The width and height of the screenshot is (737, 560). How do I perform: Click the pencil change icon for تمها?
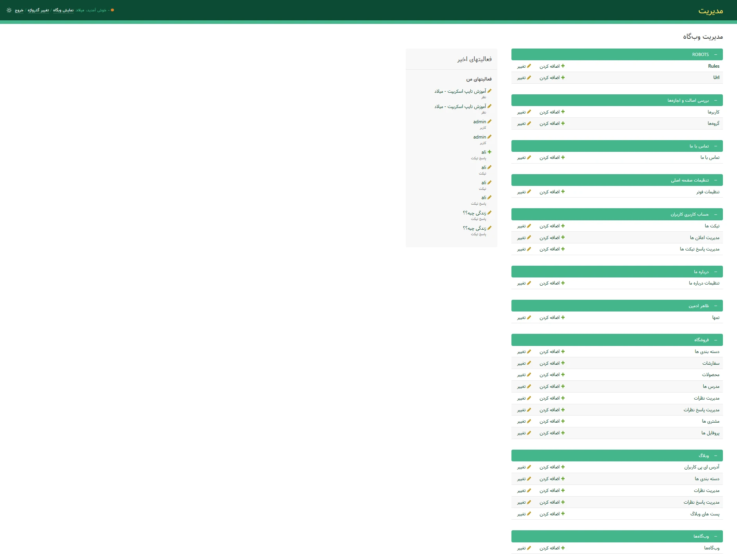[529, 318]
